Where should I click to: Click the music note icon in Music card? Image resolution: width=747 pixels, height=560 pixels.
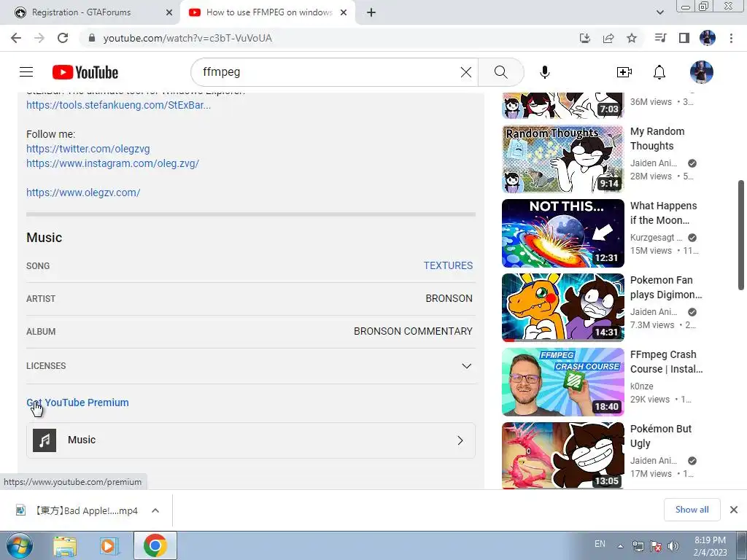pyautogui.click(x=44, y=440)
